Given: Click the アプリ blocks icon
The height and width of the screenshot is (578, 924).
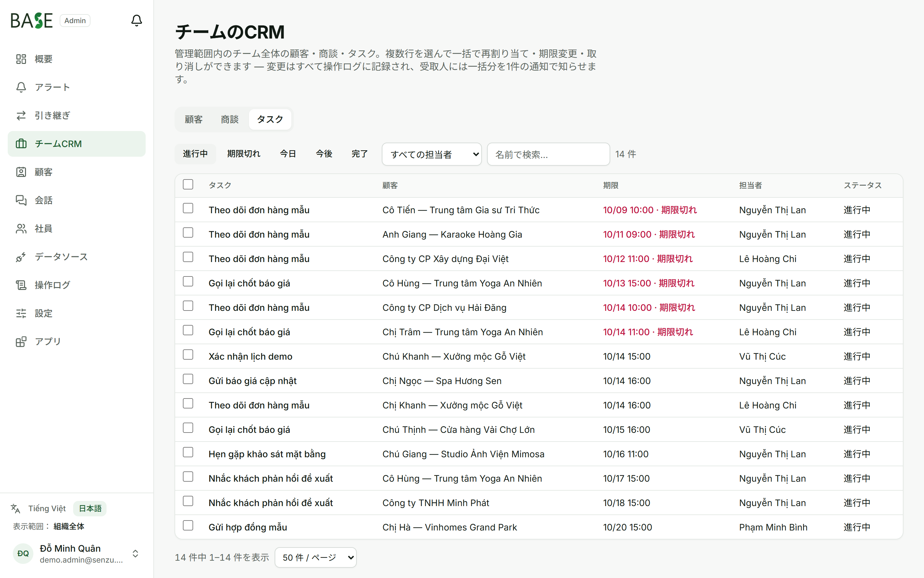Looking at the screenshot, I should pyautogui.click(x=21, y=341).
